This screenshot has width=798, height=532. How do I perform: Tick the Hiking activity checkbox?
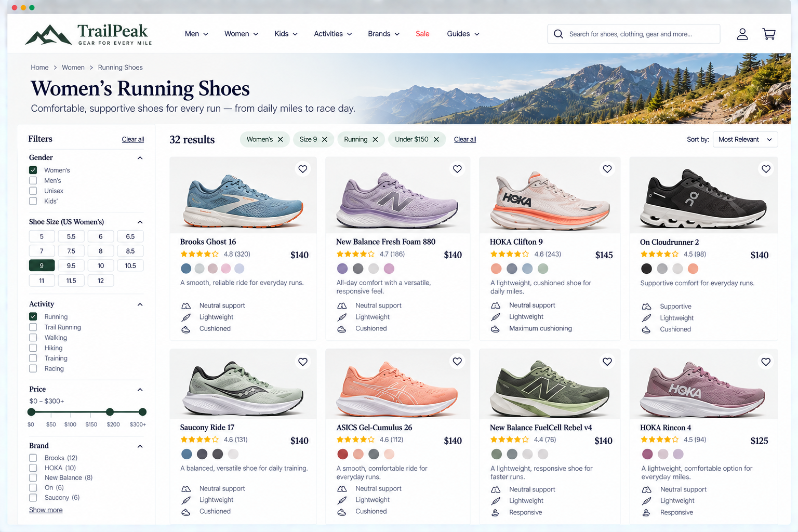point(33,348)
